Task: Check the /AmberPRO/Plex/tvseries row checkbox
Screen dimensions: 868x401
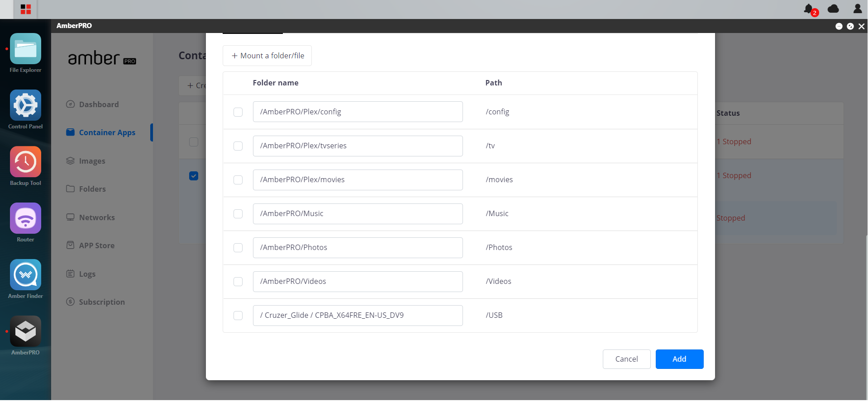Action: pyautogui.click(x=238, y=146)
